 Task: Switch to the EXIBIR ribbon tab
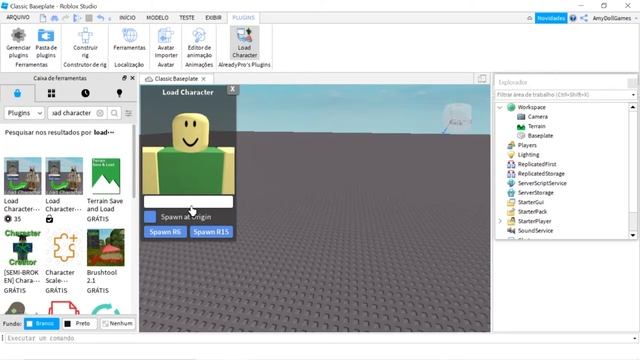tap(213, 18)
